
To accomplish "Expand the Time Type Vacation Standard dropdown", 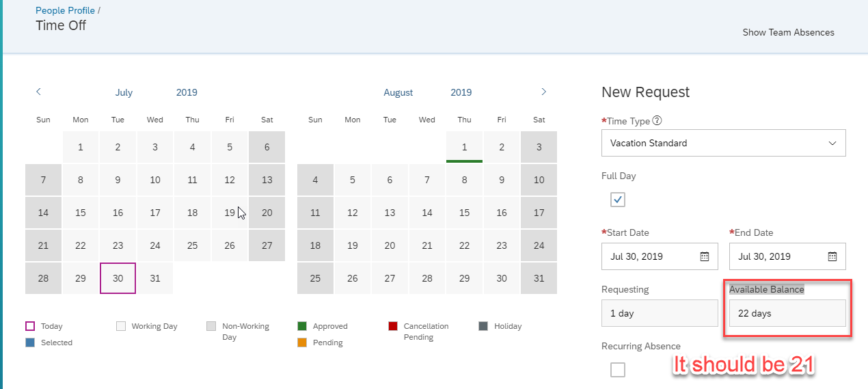I will click(724, 143).
